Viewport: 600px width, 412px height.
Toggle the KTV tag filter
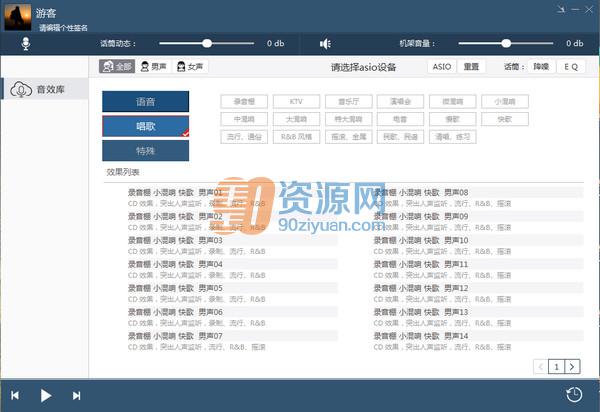(x=296, y=101)
